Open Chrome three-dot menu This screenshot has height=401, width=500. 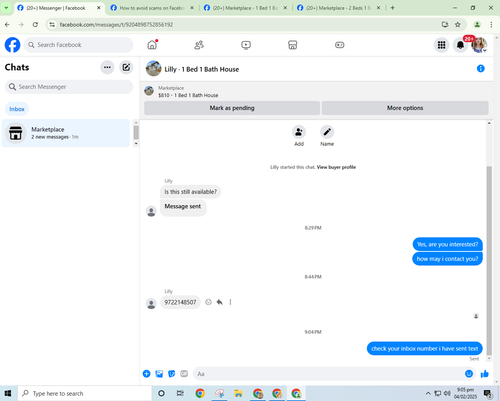[491, 24]
